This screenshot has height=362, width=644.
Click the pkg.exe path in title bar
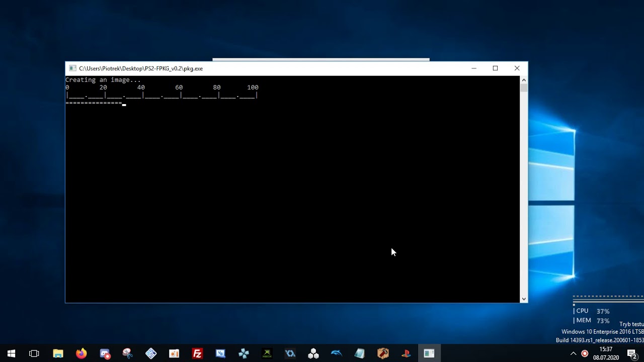pos(141,68)
